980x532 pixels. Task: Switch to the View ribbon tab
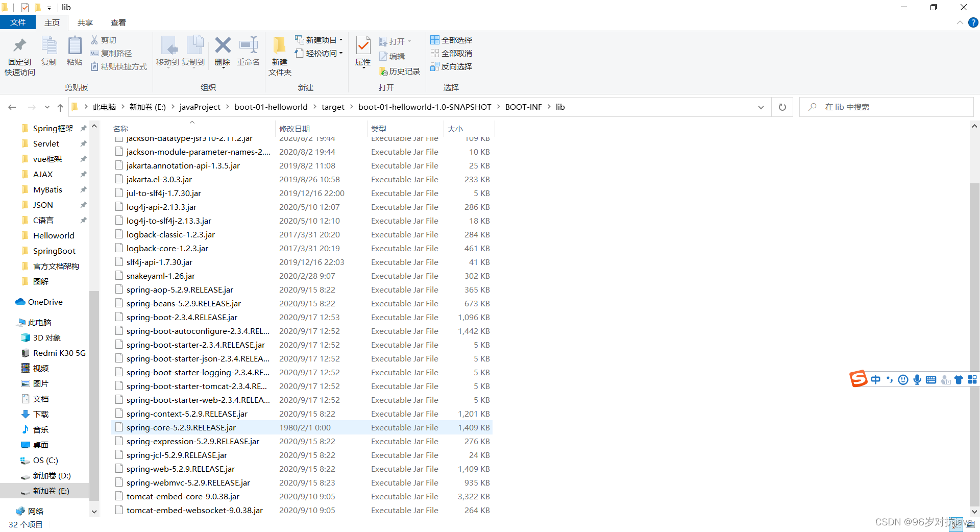coord(118,22)
